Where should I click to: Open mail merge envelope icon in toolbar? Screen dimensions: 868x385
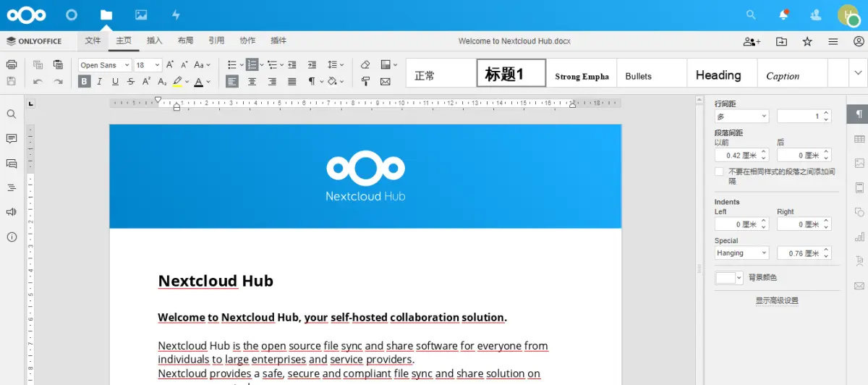click(x=386, y=82)
